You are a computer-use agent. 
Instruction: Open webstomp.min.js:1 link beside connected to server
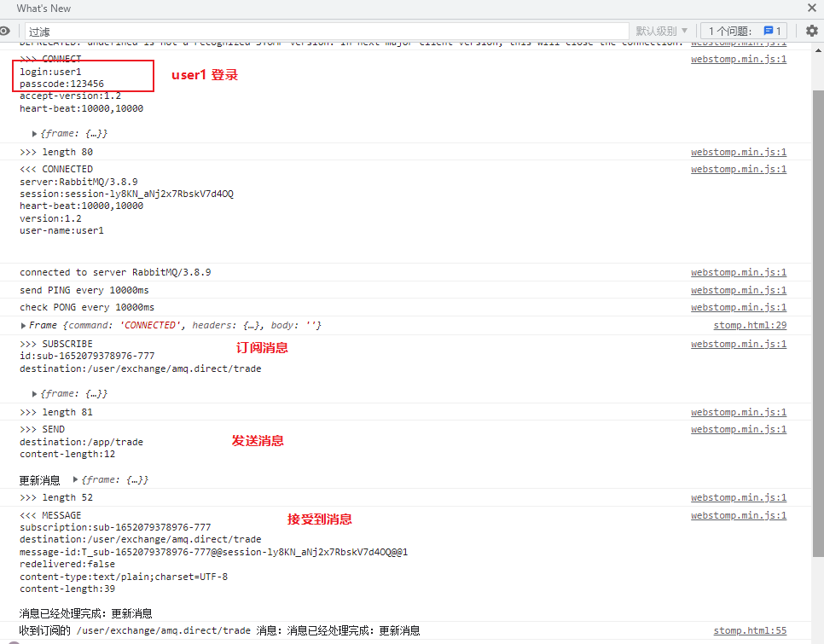click(739, 272)
